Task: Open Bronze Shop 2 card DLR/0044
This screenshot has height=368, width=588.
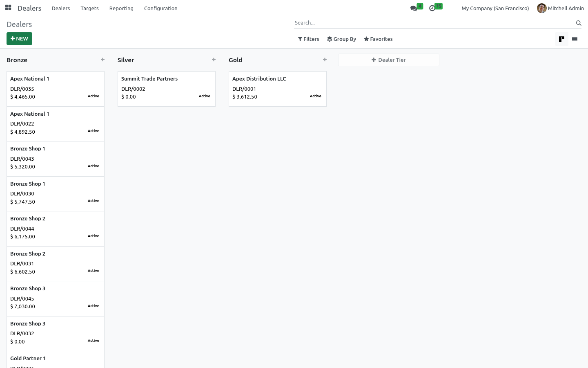Action: click(56, 229)
